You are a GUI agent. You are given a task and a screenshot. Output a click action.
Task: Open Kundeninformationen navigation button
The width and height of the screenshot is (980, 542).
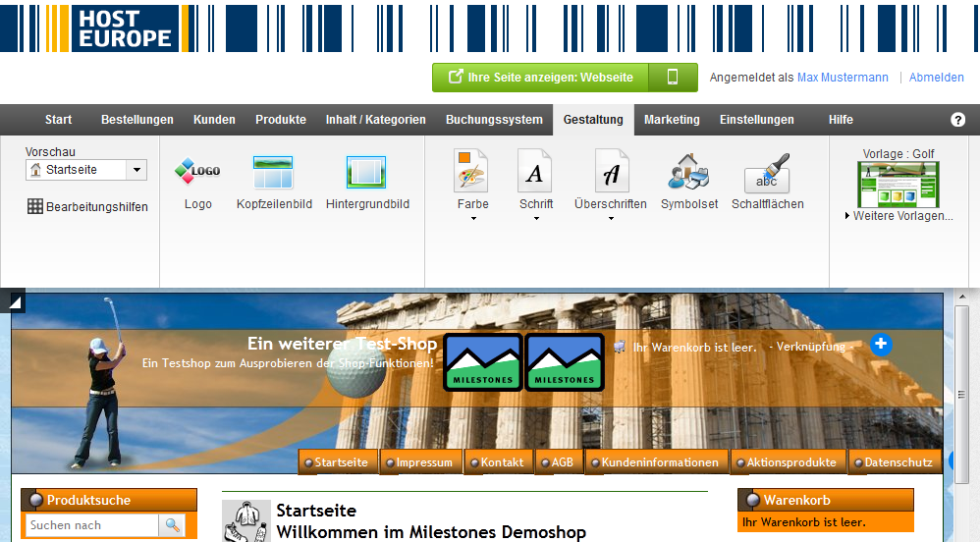pos(656,462)
